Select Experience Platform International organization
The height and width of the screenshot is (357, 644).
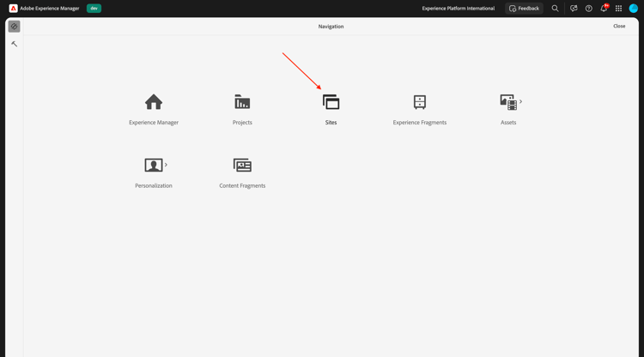point(459,9)
